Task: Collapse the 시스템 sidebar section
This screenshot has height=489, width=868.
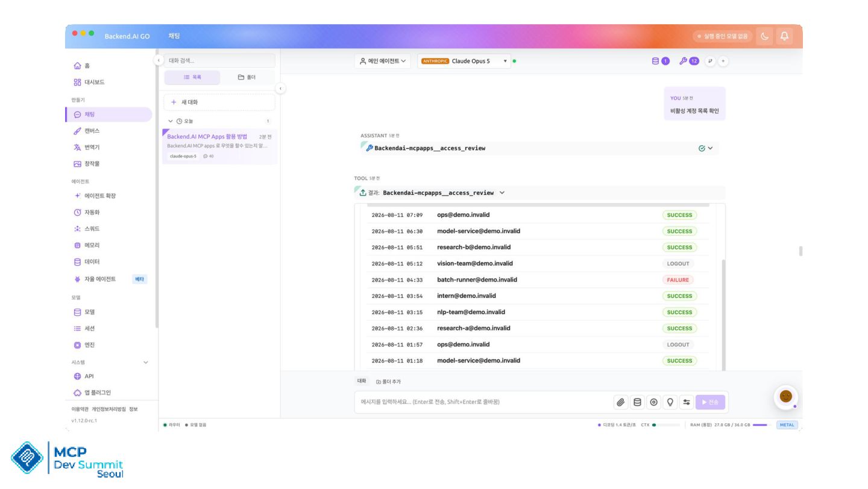Action: coord(145,362)
